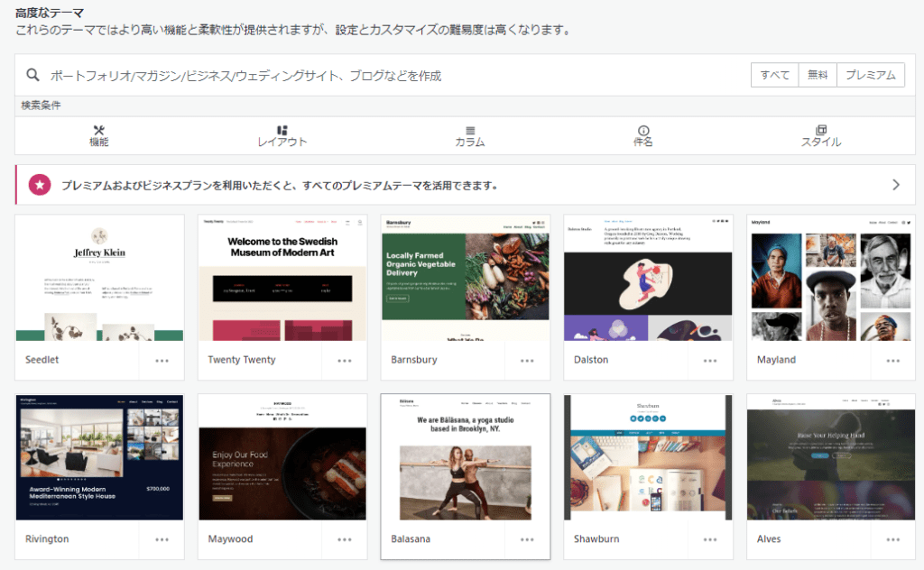Click the Mayland theme name
This screenshot has width=924, height=570.
[776, 360]
